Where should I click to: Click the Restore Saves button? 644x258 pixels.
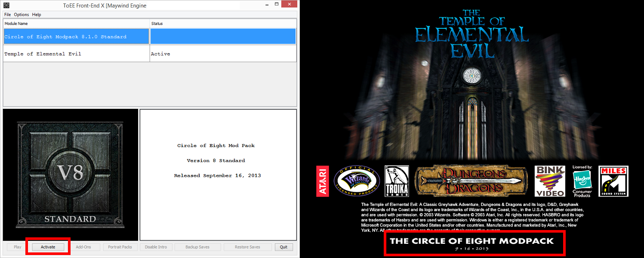[247, 247]
